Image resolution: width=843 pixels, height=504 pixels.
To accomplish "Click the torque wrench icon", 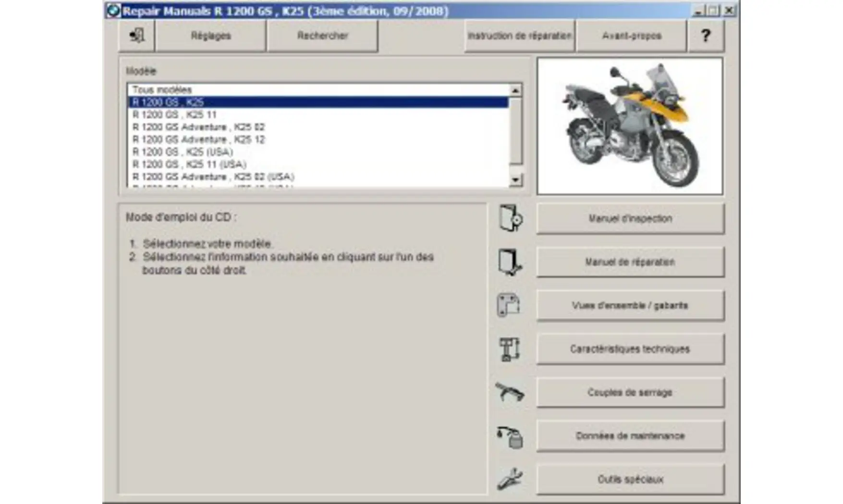I will click(x=510, y=392).
